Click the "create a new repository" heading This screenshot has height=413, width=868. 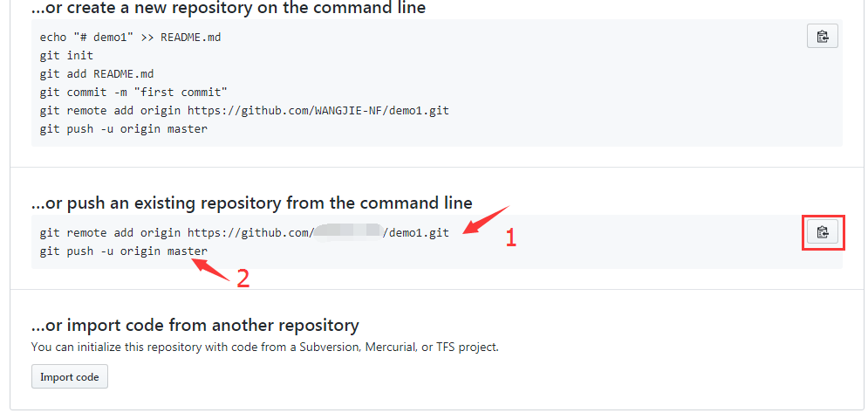coord(229,8)
